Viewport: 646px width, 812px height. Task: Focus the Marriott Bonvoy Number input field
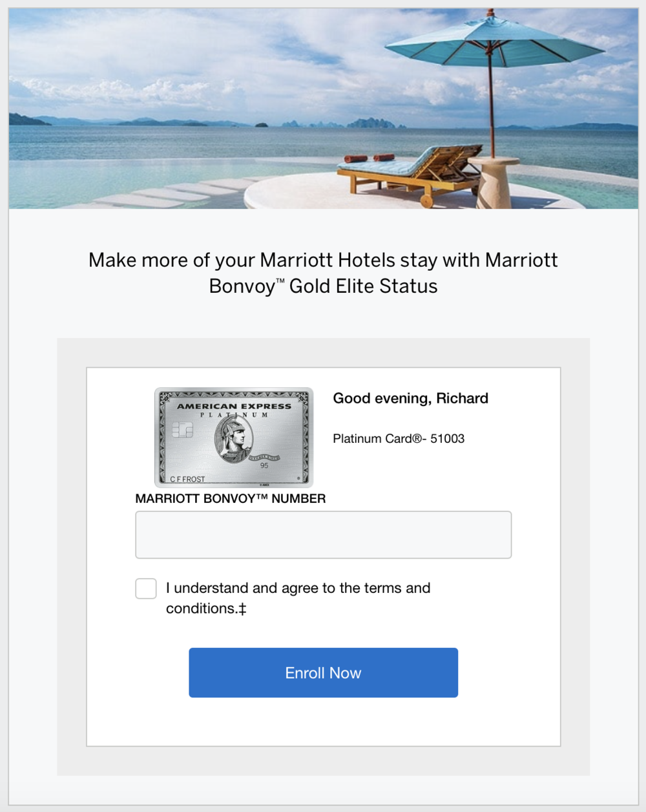pyautogui.click(x=323, y=535)
